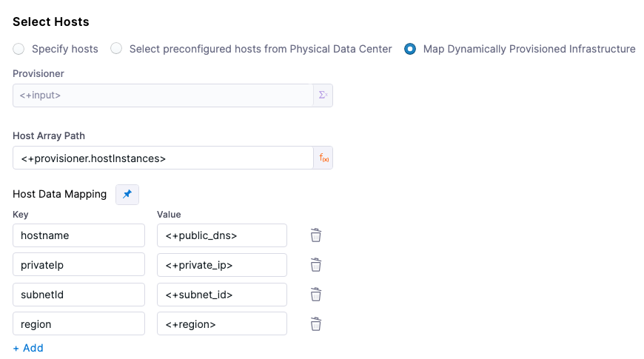Image resolution: width=644 pixels, height=359 pixels.
Task: Remove the region mapping row
Action: point(315,324)
